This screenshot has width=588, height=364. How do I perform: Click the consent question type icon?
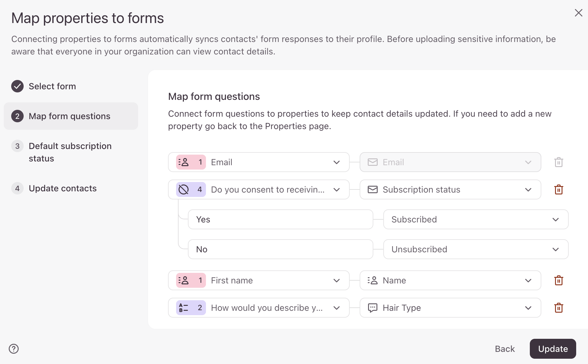(x=184, y=189)
